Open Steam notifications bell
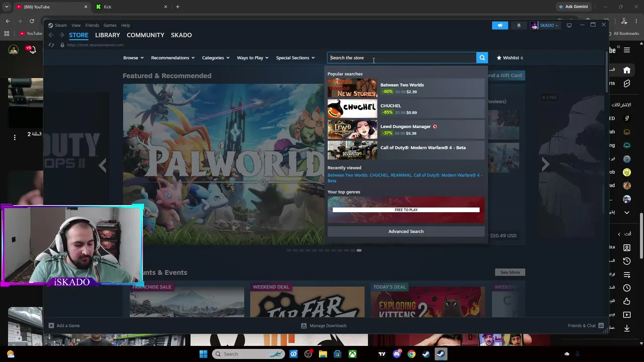 pyautogui.click(x=519, y=26)
